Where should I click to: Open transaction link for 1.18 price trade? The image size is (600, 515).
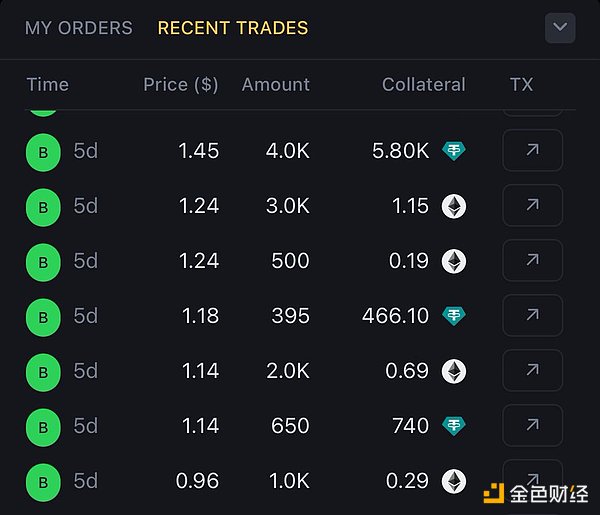tap(532, 316)
